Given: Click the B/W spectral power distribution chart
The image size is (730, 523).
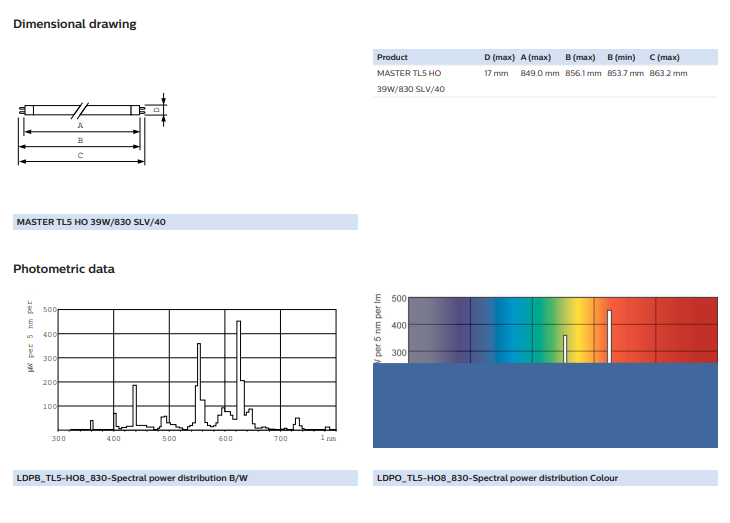Looking at the screenshot, I should click(x=182, y=369).
